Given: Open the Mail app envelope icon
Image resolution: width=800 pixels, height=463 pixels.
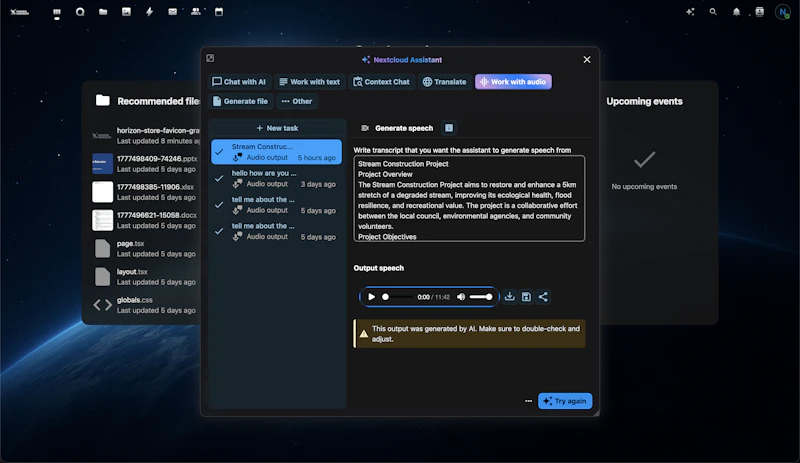Looking at the screenshot, I should [172, 12].
